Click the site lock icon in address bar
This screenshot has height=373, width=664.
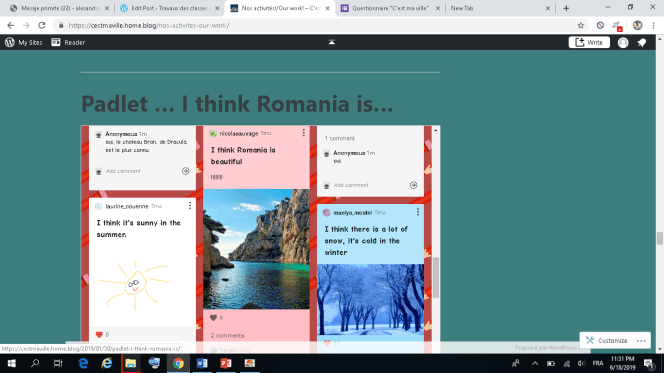click(61, 25)
